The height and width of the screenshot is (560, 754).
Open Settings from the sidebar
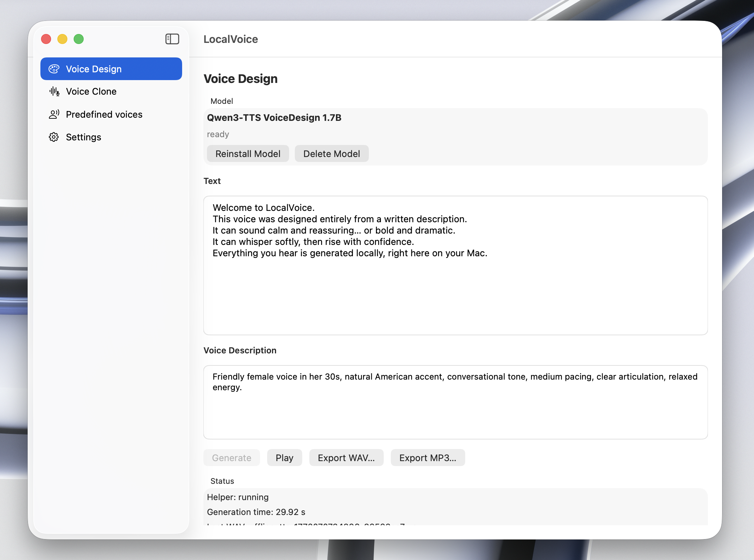pos(83,137)
